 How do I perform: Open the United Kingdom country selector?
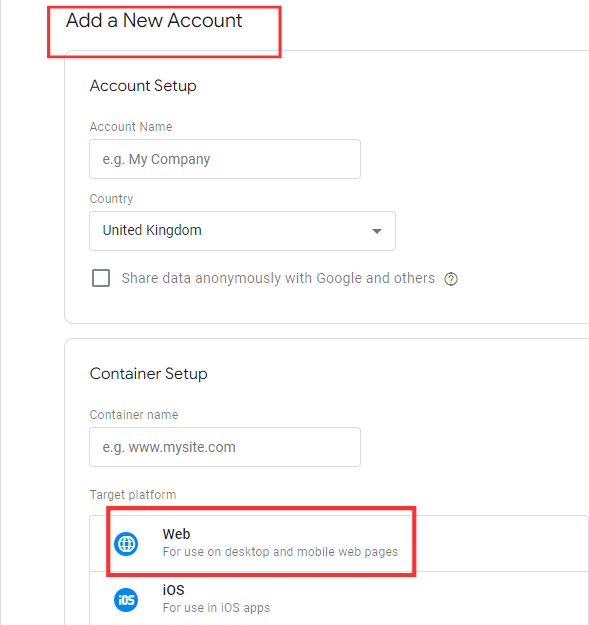(x=242, y=231)
